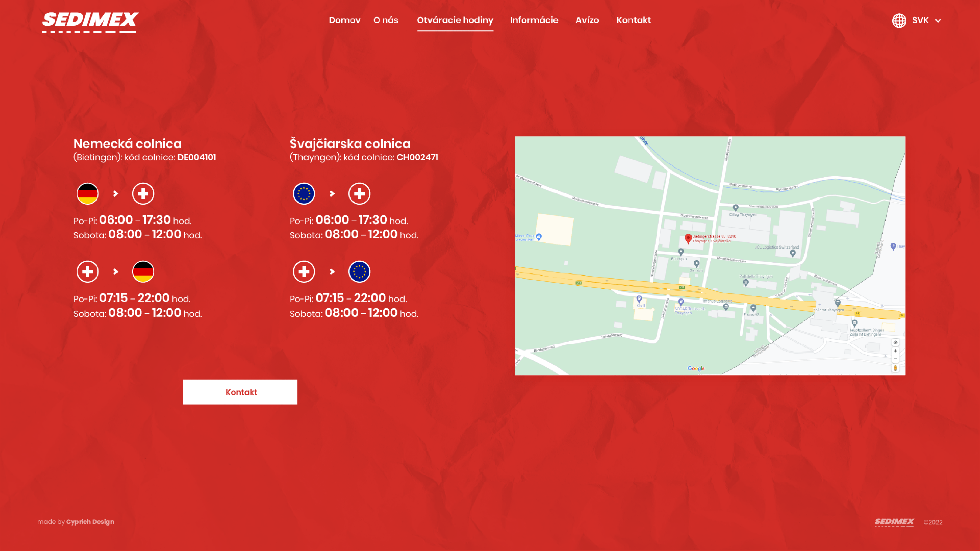Open Informácie from the top navigation
The width and height of the screenshot is (980, 551).
point(534,20)
